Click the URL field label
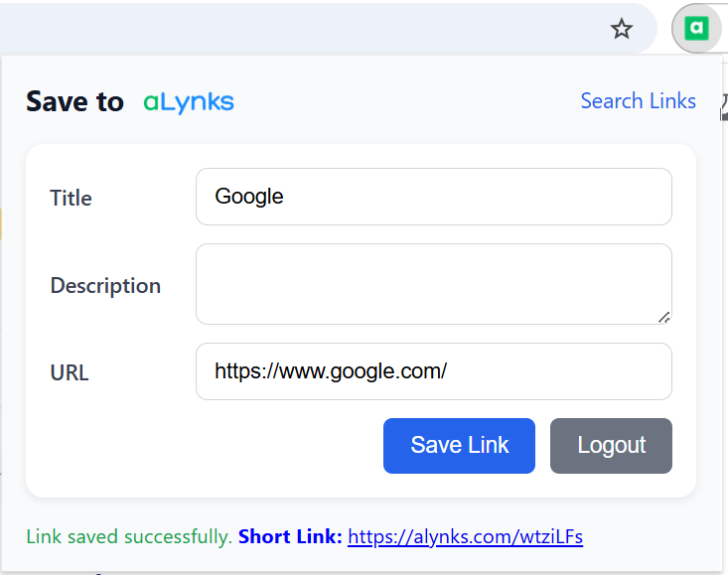Viewport: 728px width, 575px height. click(x=70, y=373)
